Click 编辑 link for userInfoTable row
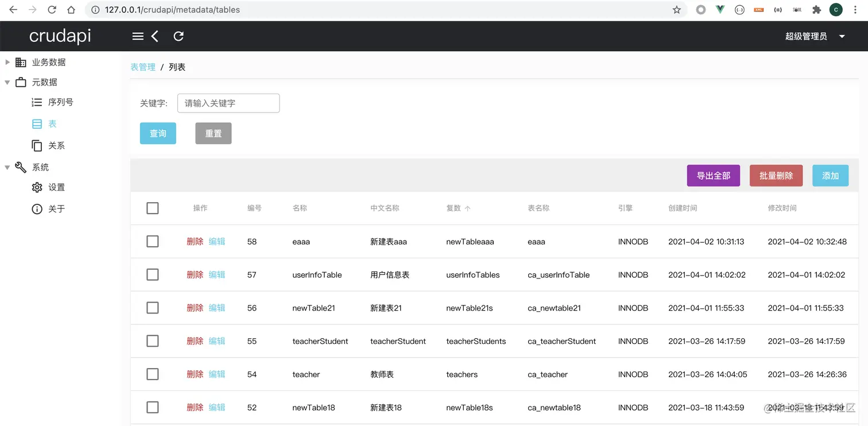The image size is (868, 426). [x=217, y=274]
